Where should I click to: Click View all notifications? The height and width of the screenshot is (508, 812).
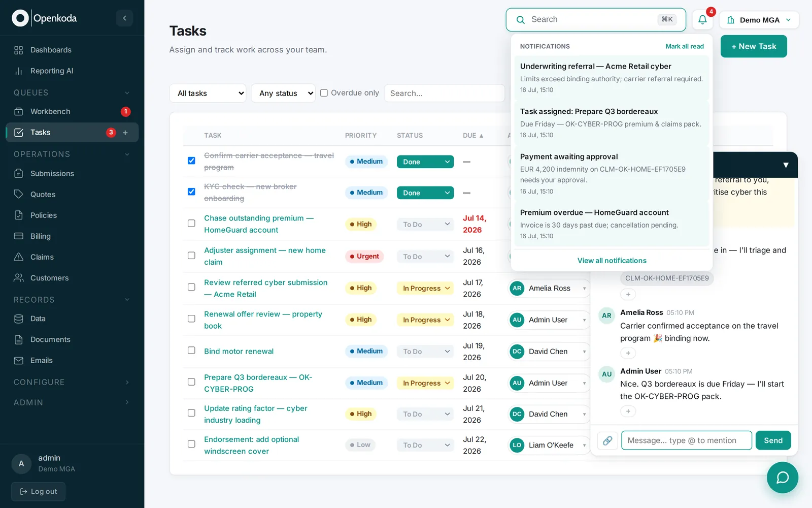point(612,261)
